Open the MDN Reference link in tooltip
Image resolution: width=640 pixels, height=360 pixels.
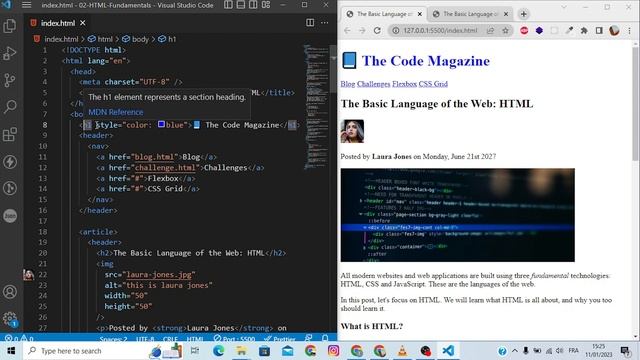click(x=116, y=112)
